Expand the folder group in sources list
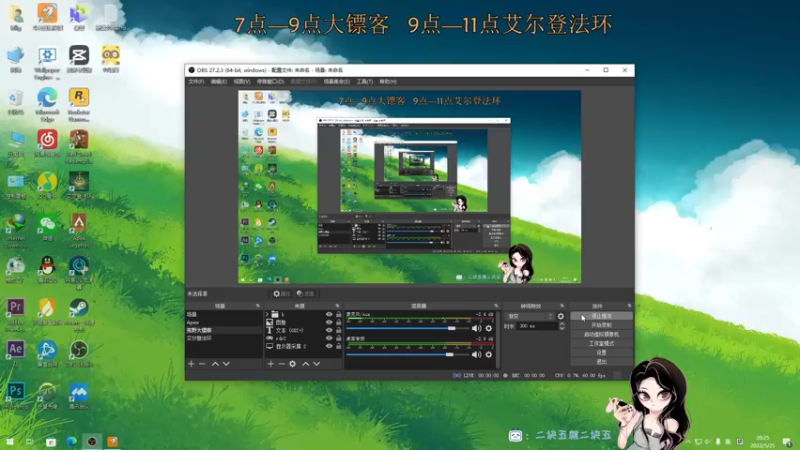 coord(267,314)
